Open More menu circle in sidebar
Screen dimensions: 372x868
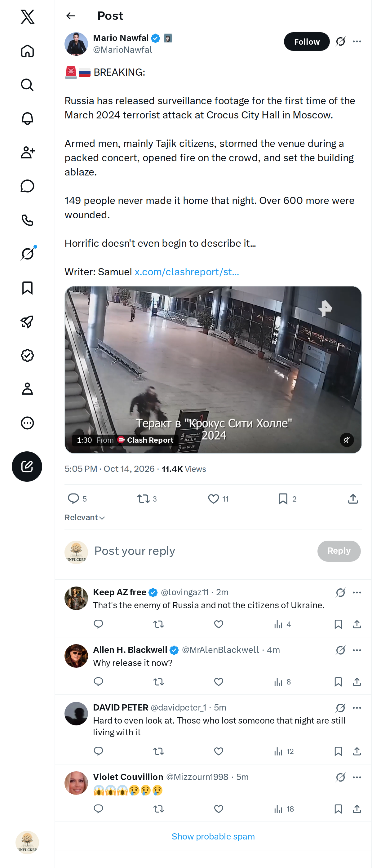click(x=27, y=423)
